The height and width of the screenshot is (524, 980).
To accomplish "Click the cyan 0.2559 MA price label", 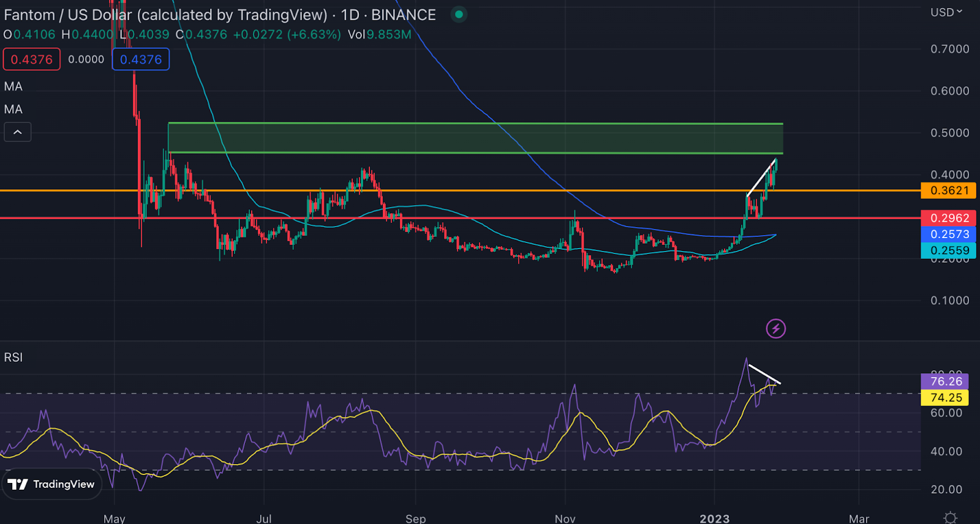I will pyautogui.click(x=949, y=250).
